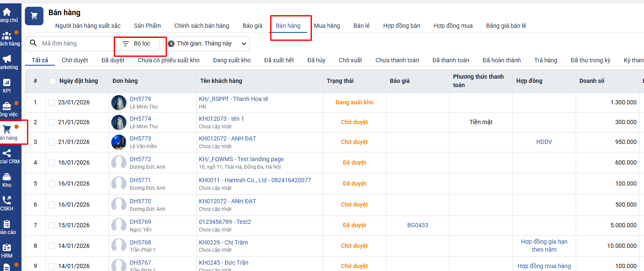Switch to the Báo giá tab
Image resolution: width=644 pixels, height=271 pixels.
pos(252,26)
